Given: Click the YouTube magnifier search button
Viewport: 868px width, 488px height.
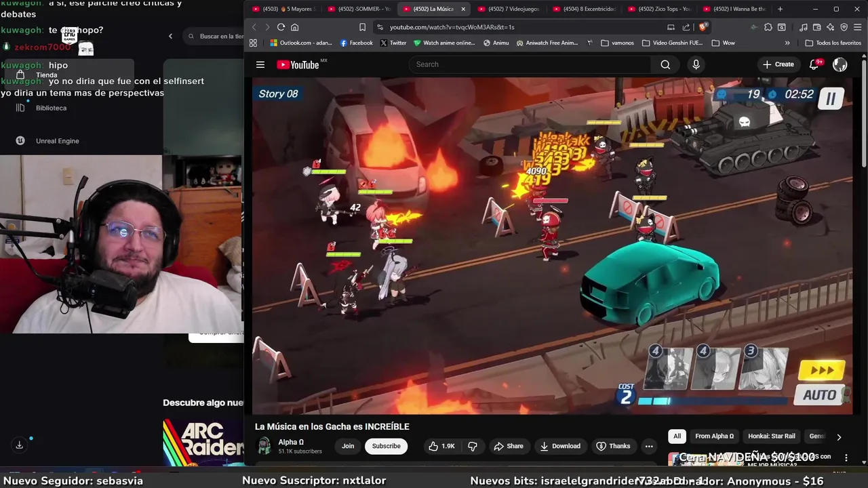Looking at the screenshot, I should click(x=665, y=64).
